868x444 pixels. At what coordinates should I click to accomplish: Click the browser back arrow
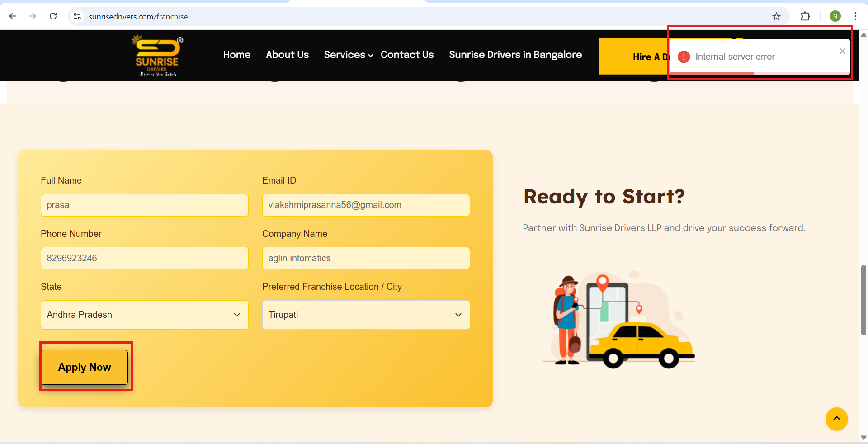tap(13, 16)
